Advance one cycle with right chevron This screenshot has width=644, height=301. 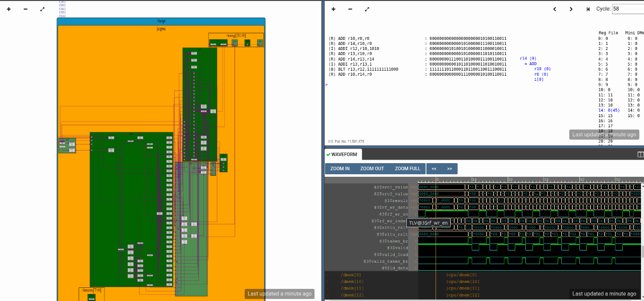pyautogui.click(x=571, y=9)
